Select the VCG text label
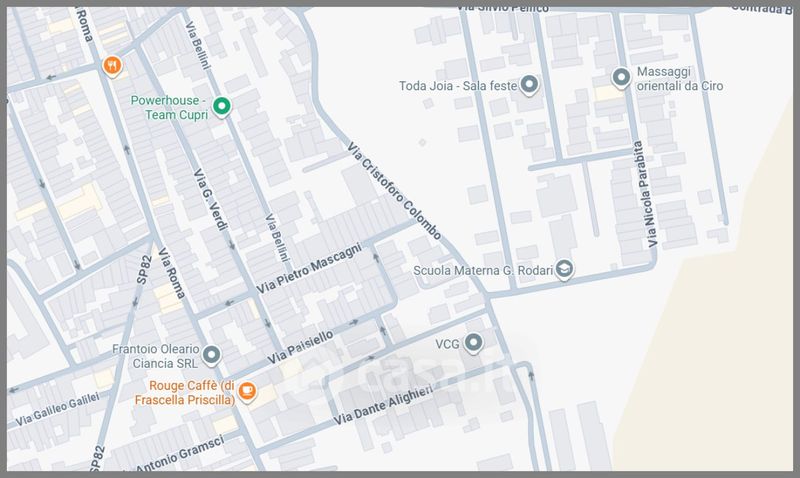This screenshot has height=478, width=800. 447,344
